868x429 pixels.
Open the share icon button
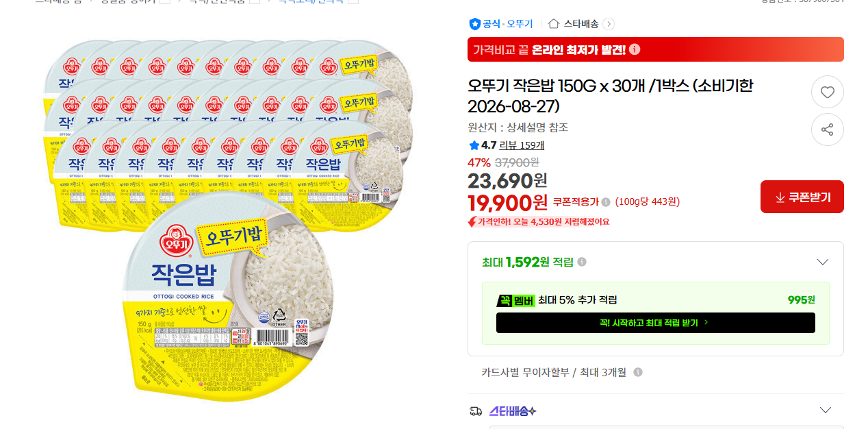827,130
